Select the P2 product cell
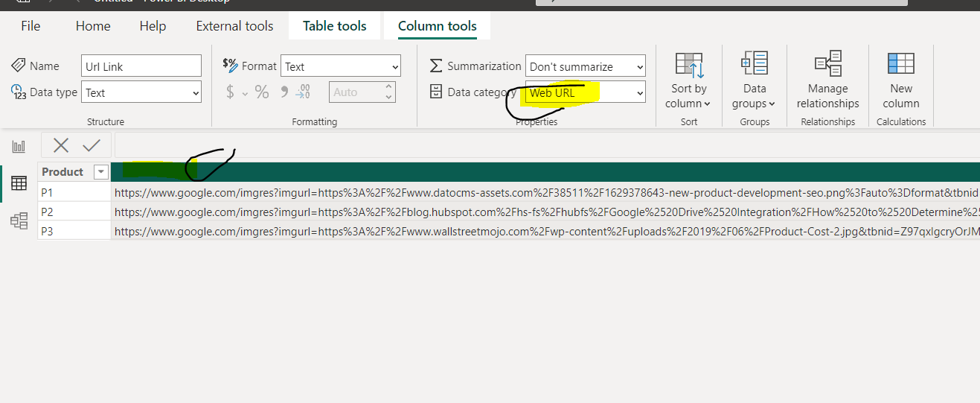This screenshot has width=980, height=403. 74,212
